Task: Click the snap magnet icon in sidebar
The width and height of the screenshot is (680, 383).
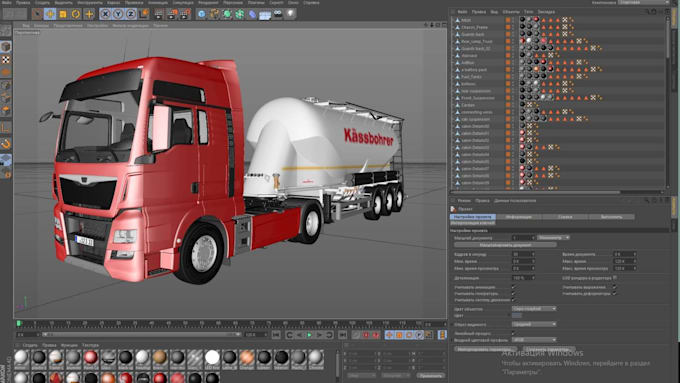Action: [x=6, y=144]
